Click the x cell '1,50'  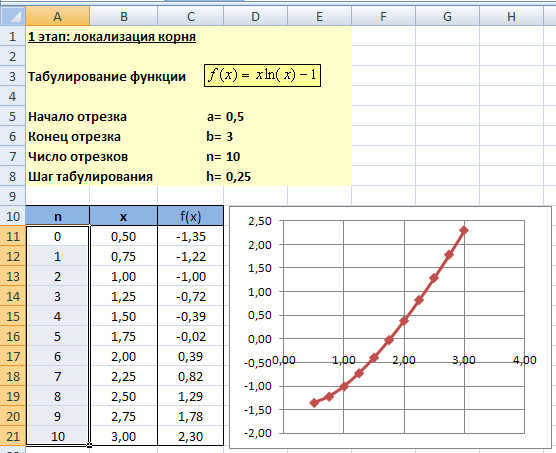pos(123,316)
